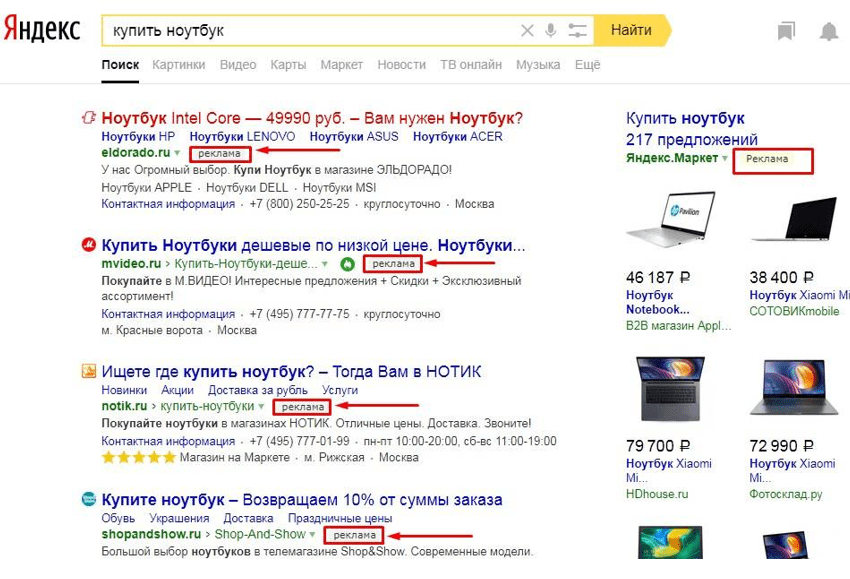This screenshot has width=850, height=579.
Task: Click the laptop thumbnail above 72 990 ₽
Action: (795, 387)
